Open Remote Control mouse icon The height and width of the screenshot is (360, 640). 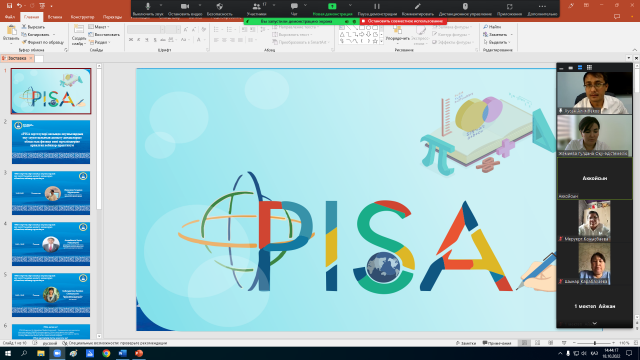[465, 6]
